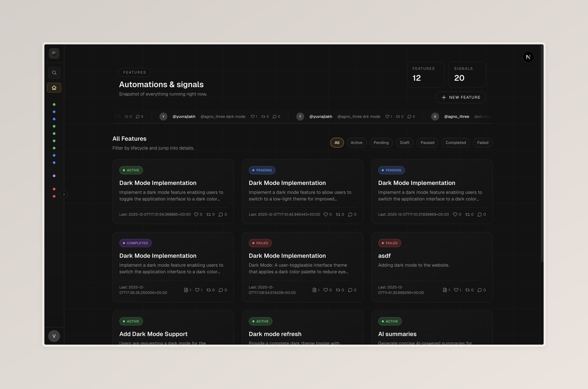Click heart icon on asdf card
This screenshot has width=588, height=389.
(456, 290)
